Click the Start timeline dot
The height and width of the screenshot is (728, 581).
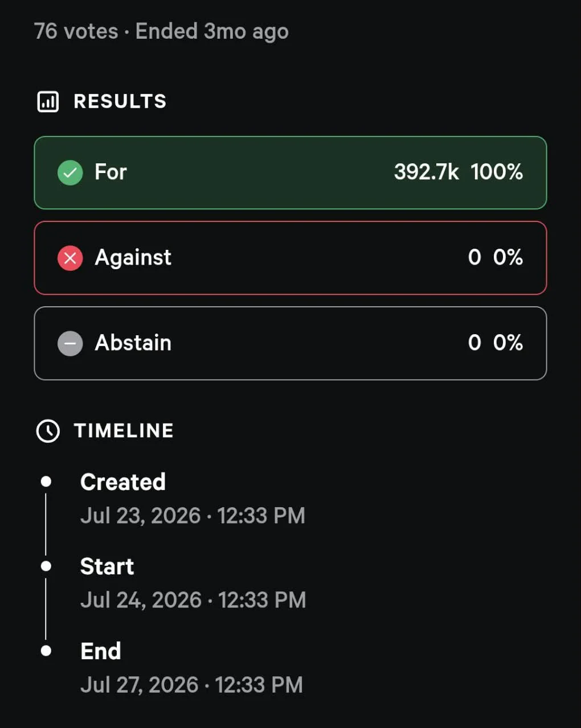46,566
